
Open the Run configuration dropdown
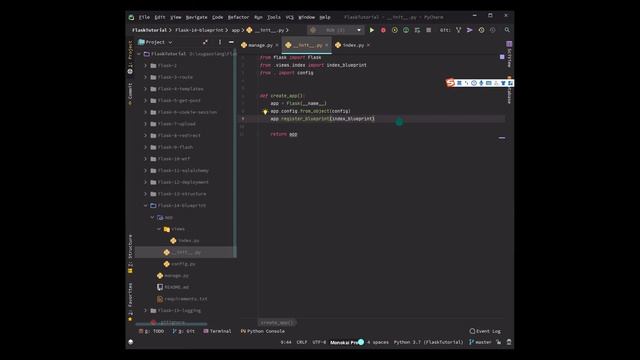pyautogui.click(x=335, y=30)
